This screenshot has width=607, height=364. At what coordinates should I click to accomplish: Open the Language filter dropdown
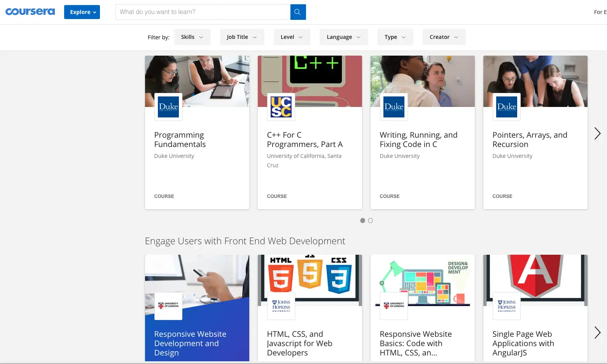click(344, 37)
